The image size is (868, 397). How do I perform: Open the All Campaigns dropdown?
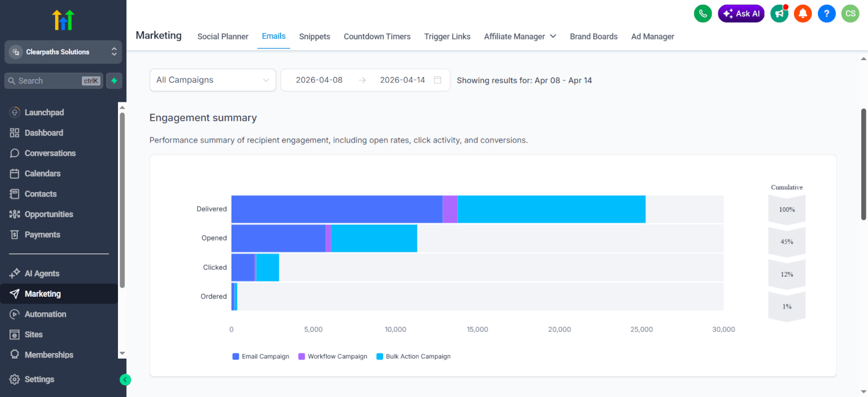point(213,80)
